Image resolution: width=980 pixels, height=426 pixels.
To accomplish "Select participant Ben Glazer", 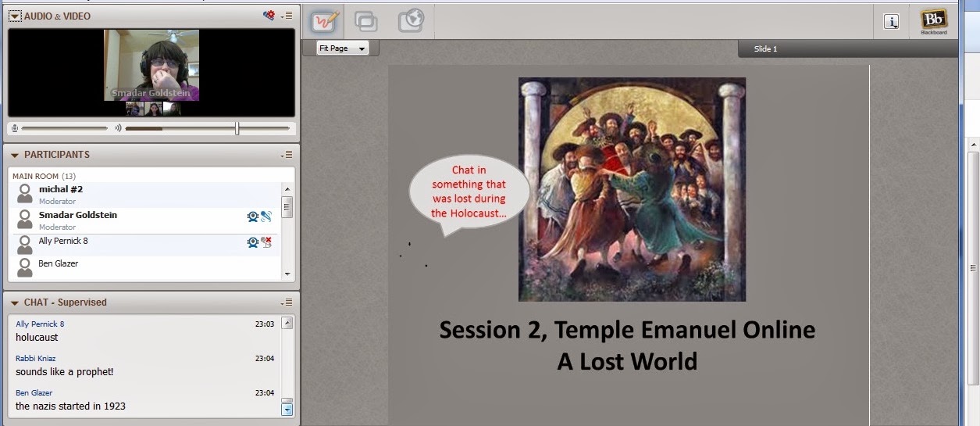I will point(146,268).
